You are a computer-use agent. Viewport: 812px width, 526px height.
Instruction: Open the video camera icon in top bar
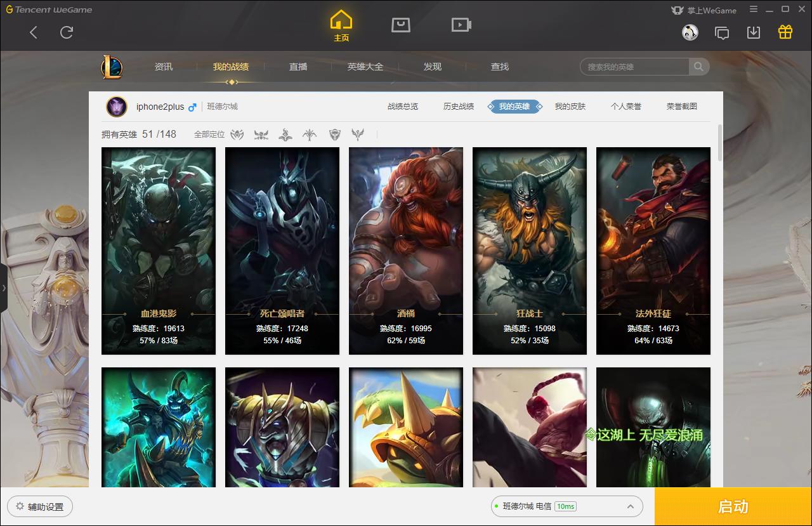click(x=461, y=25)
